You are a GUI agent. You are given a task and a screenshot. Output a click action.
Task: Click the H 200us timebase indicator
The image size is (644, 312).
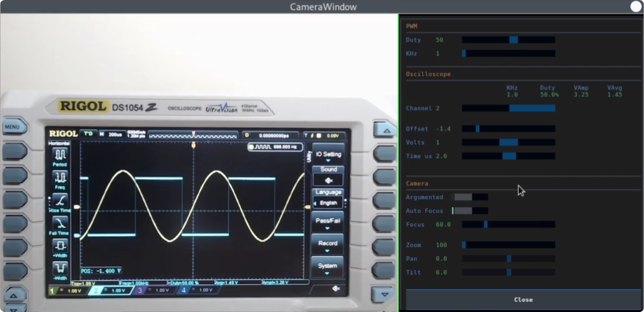pos(111,134)
